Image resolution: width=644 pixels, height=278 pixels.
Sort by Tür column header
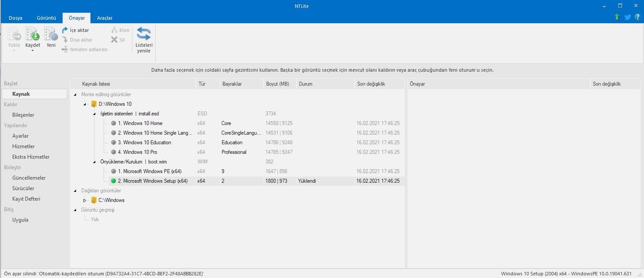click(207, 84)
